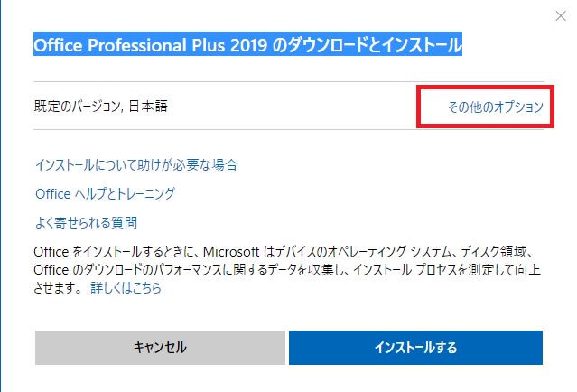
Task: Follow the 詳しくはこちら link
Action: [x=126, y=287]
